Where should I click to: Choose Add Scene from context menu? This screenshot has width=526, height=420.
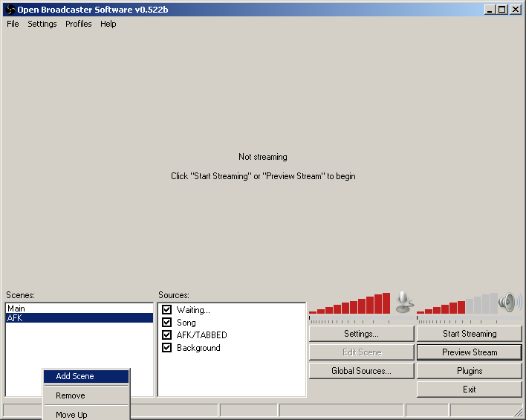86,376
